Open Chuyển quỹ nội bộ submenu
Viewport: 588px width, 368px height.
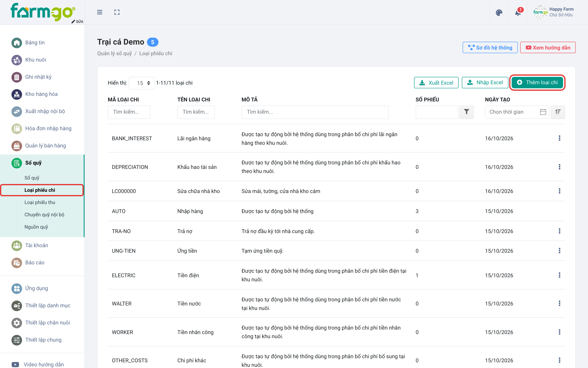click(44, 215)
